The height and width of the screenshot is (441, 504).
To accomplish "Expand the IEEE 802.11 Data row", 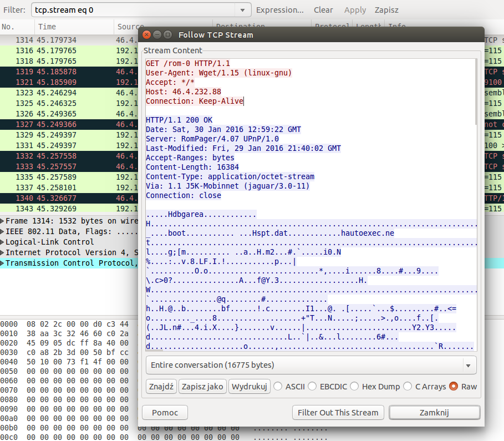I will pos(2,232).
